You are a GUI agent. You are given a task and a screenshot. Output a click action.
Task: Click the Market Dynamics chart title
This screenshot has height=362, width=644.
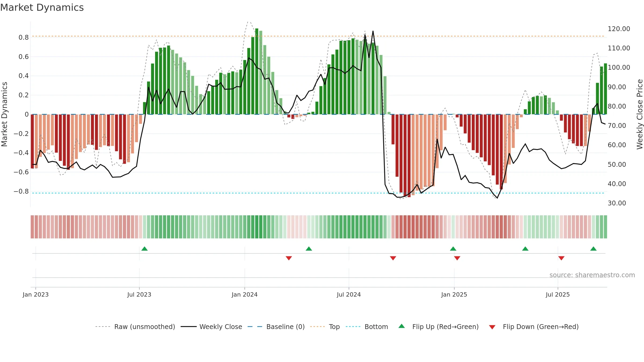point(42,8)
